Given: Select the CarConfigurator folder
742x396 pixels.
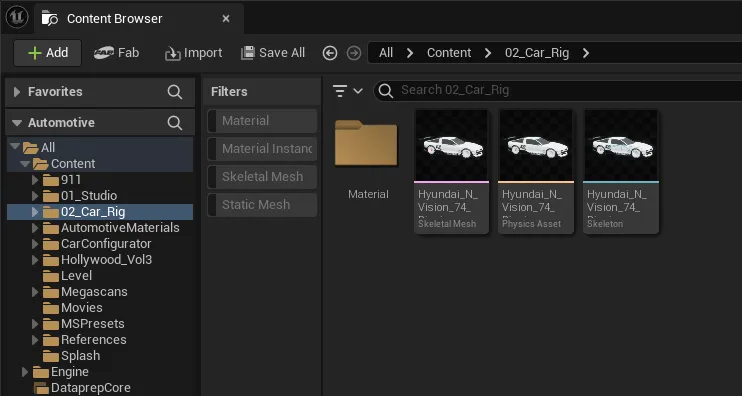Looking at the screenshot, I should click(100, 244).
